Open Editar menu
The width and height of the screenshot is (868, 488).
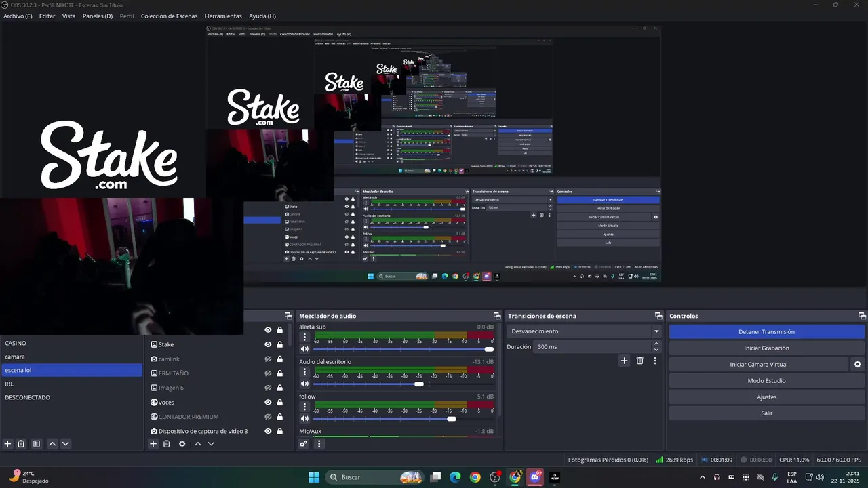(x=47, y=16)
